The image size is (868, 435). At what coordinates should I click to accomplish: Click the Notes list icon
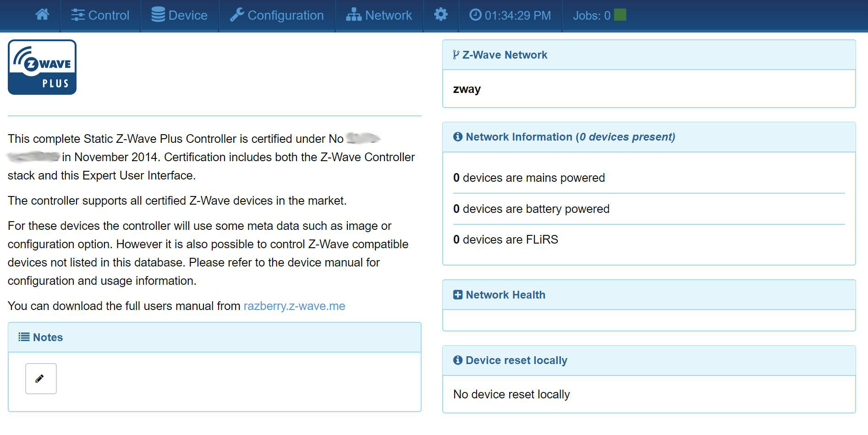[24, 337]
